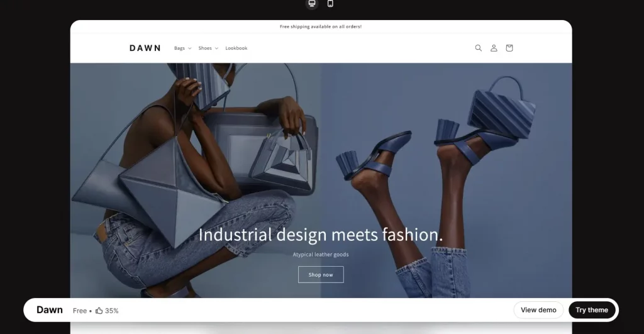Click 'Industrial design meets fashion.' headline

click(x=321, y=235)
